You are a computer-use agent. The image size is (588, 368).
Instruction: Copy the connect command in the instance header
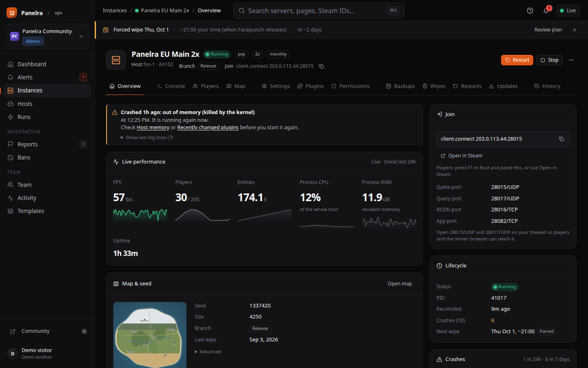coord(321,66)
